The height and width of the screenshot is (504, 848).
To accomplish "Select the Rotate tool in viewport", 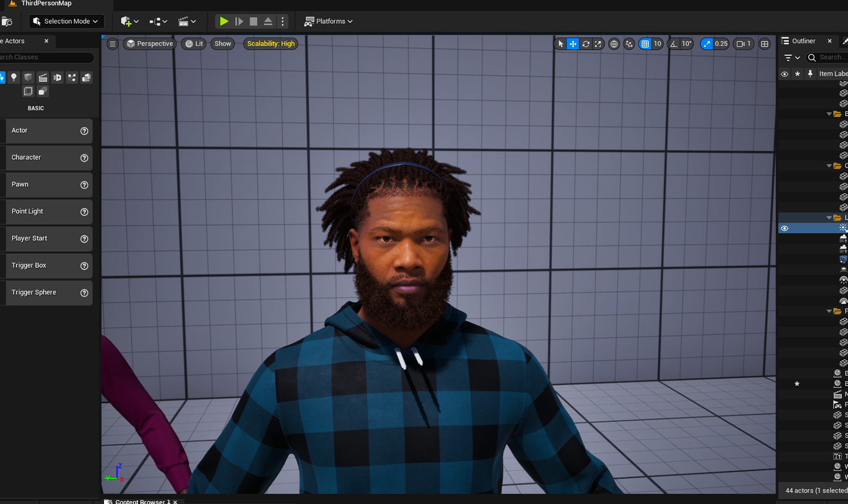I will (x=586, y=44).
